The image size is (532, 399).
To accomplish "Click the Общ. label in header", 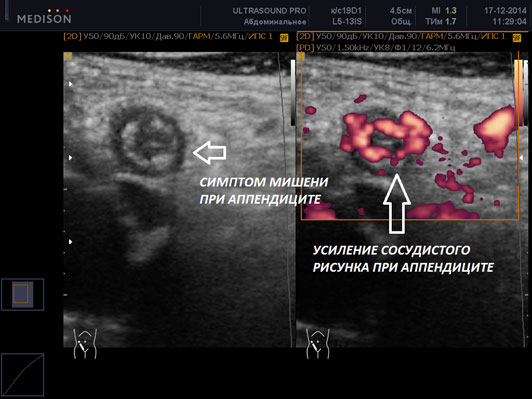I will click(x=401, y=22).
